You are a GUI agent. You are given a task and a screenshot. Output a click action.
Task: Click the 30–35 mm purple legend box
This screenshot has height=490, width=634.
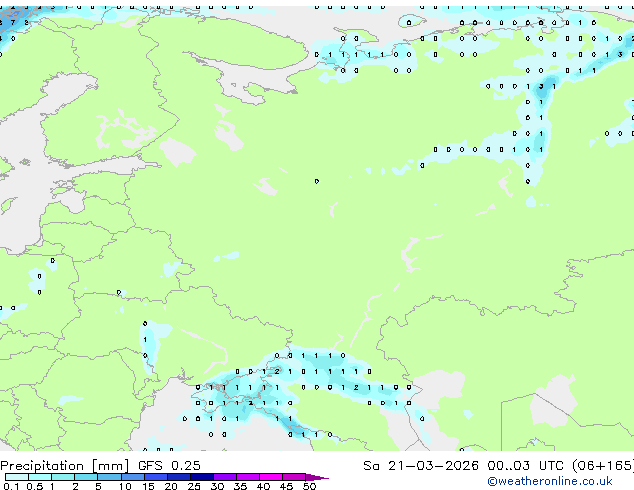click(x=224, y=477)
